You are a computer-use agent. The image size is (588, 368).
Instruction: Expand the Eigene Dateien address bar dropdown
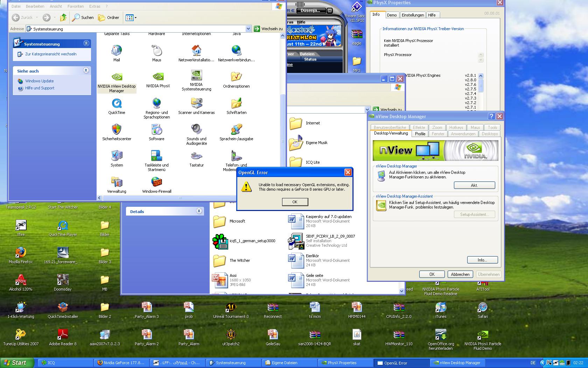pos(367,109)
